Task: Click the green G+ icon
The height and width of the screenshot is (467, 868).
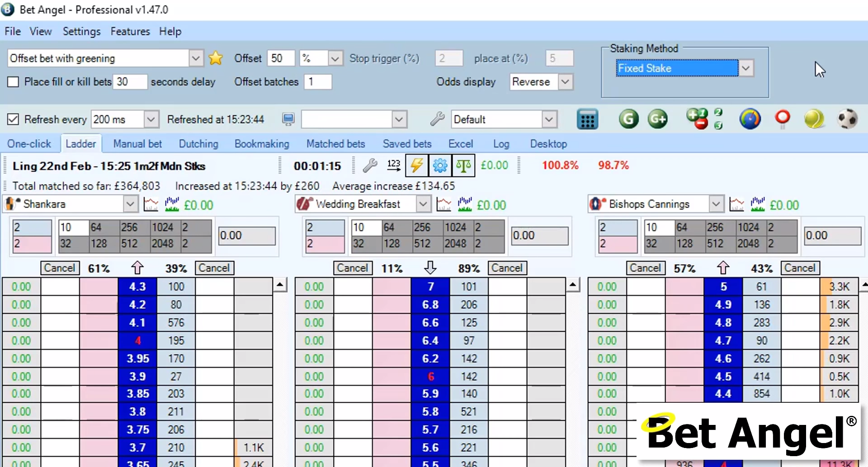Action: 658,119
